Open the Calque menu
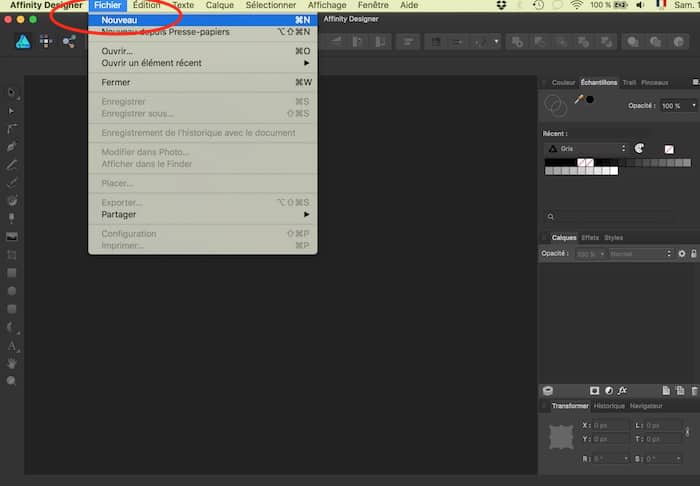700x486 pixels. (220, 5)
